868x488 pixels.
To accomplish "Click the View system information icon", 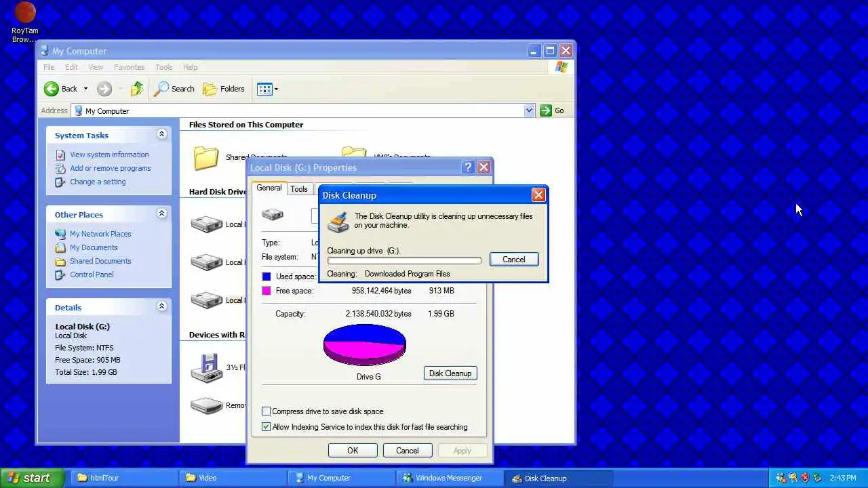I will [x=60, y=155].
